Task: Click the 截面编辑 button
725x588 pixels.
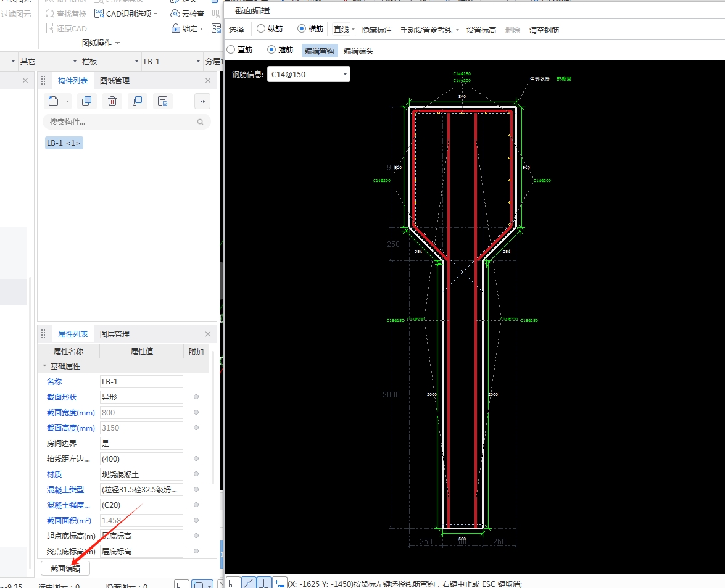Action: click(x=65, y=568)
